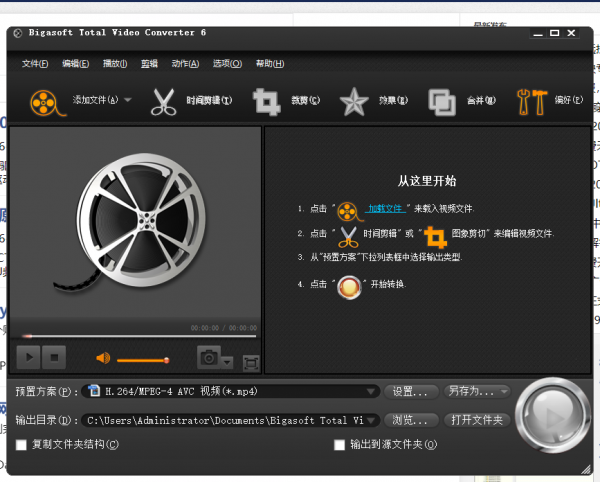Open the 文件(F) menu

click(x=35, y=64)
